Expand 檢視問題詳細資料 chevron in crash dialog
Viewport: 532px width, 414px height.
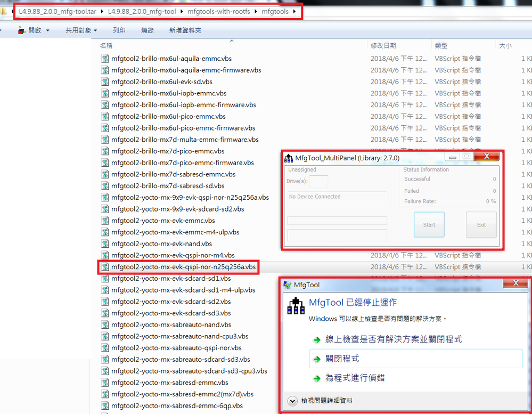(292, 401)
